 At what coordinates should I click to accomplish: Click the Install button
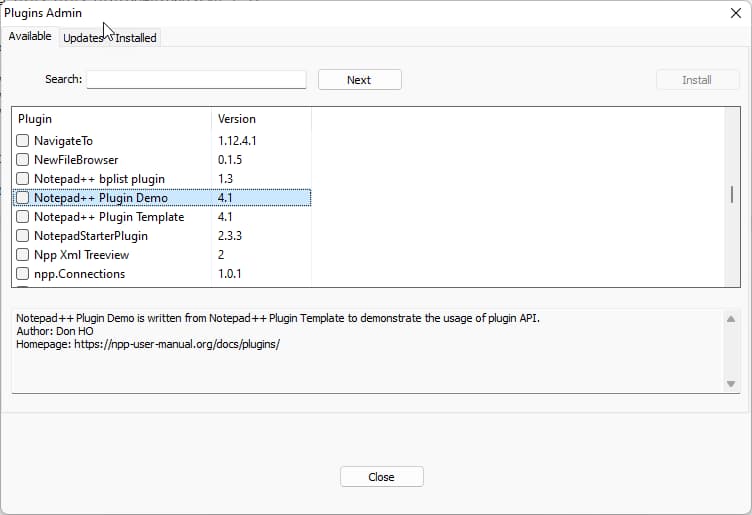pyautogui.click(x=697, y=80)
